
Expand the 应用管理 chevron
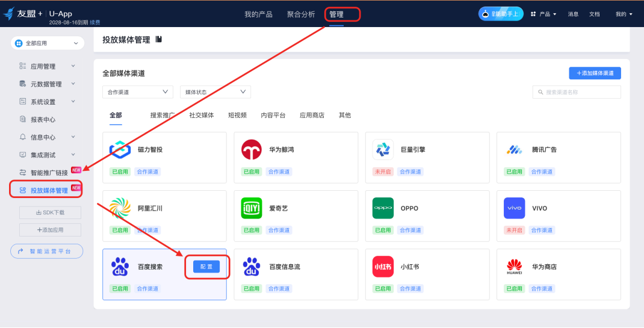click(73, 66)
